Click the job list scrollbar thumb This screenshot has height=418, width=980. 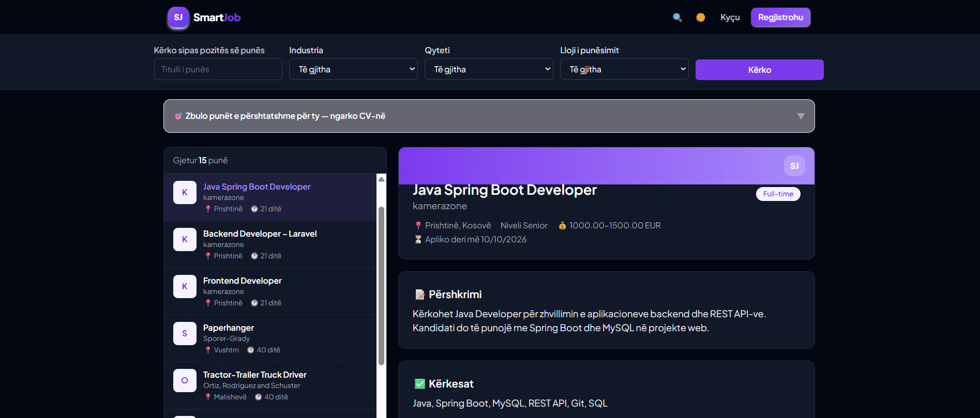pyautogui.click(x=381, y=286)
